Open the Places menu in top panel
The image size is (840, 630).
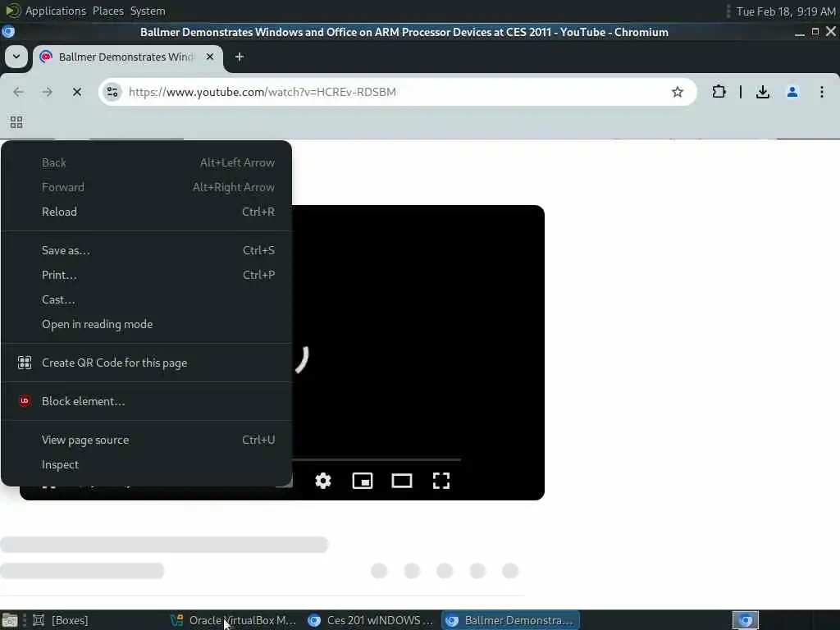107,11
